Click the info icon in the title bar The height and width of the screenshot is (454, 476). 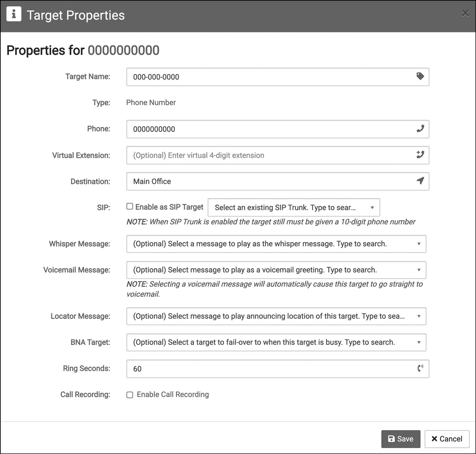coord(14,13)
